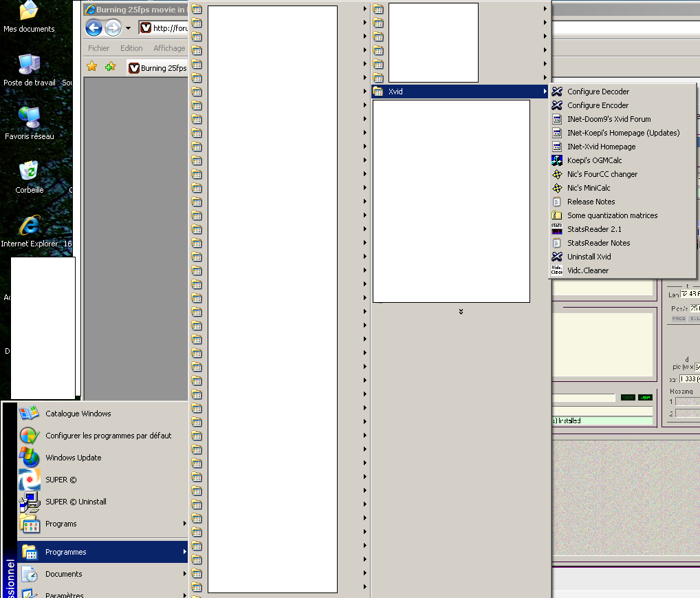
Task: Click the Some quantization matrices folder icon
Action: (557, 215)
